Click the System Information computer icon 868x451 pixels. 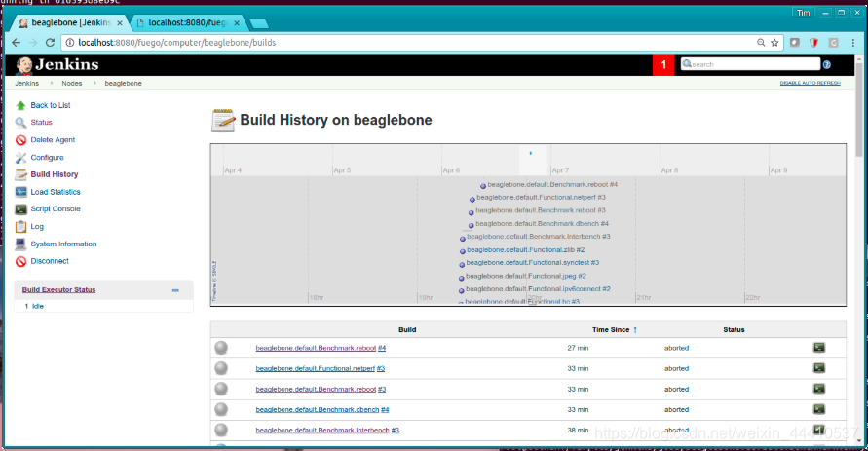[20, 244]
